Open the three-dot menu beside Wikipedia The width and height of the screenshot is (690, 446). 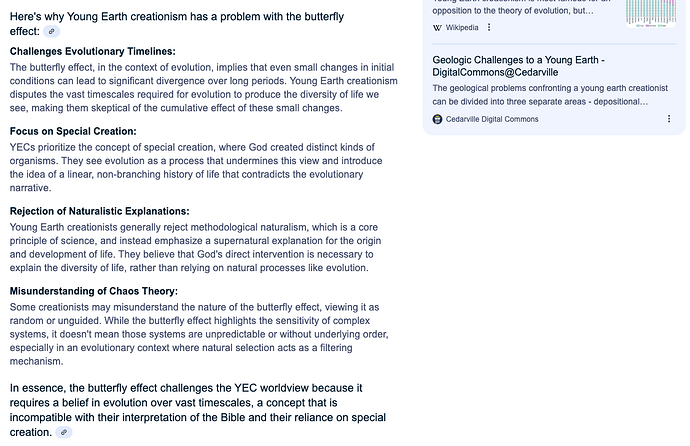coord(489,27)
